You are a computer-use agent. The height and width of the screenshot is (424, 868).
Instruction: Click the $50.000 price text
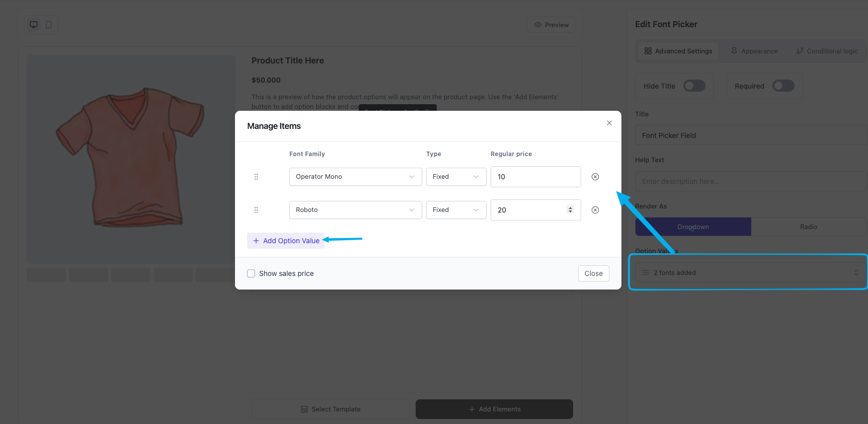click(266, 80)
